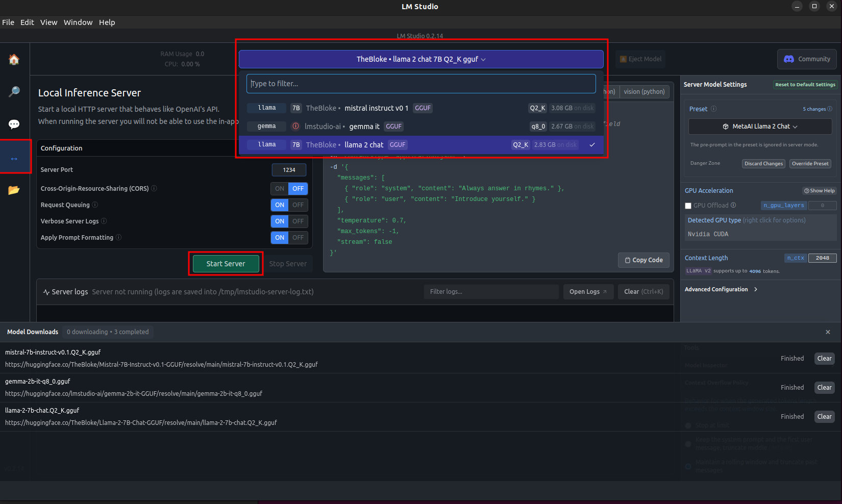Open My Models folder sidebar icon
Viewport: 842px width, 504px height.
(x=14, y=190)
